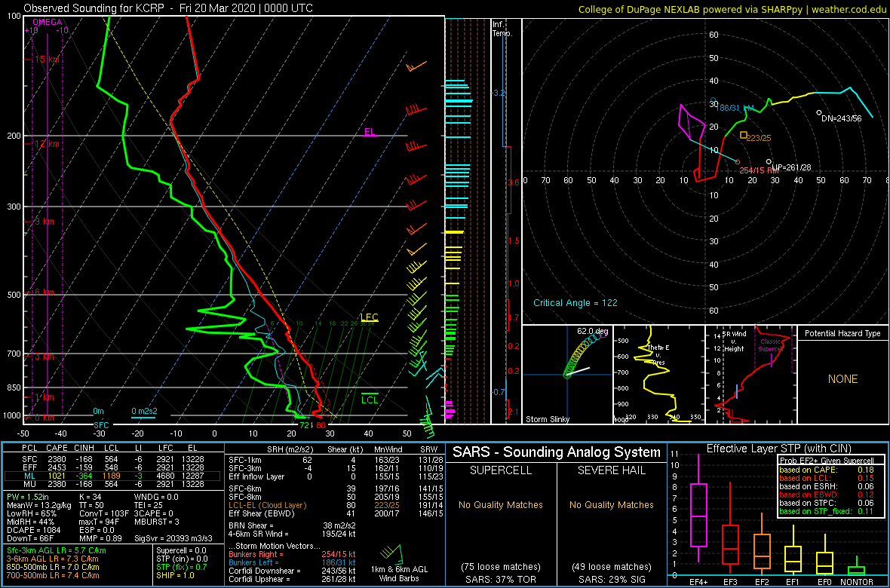Select the LFC marker on the skew-T

tap(369, 317)
